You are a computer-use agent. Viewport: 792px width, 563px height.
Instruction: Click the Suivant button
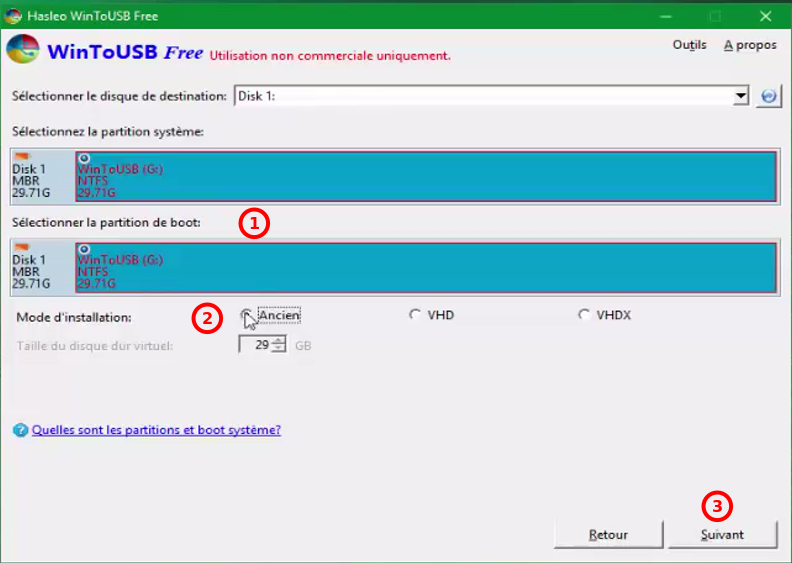pos(722,535)
